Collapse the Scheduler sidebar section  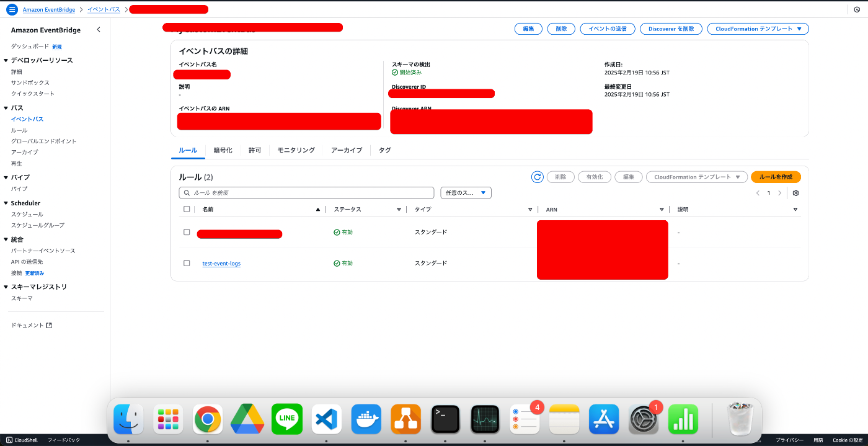pos(6,203)
